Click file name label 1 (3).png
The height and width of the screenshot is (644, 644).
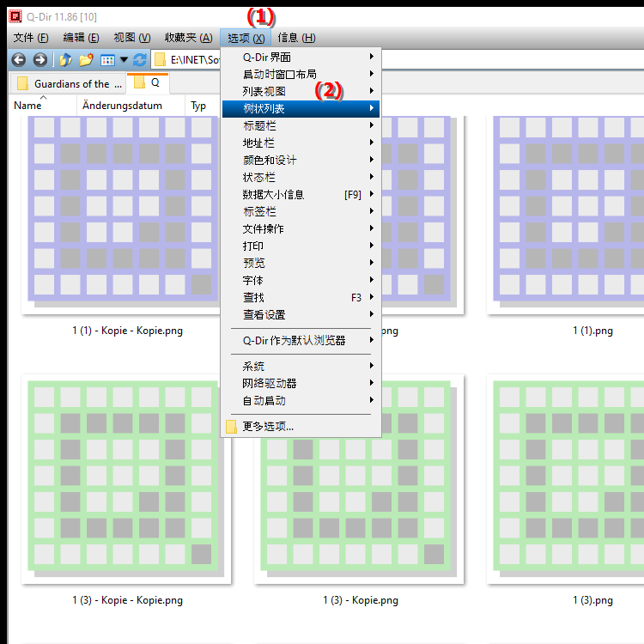[592, 600]
